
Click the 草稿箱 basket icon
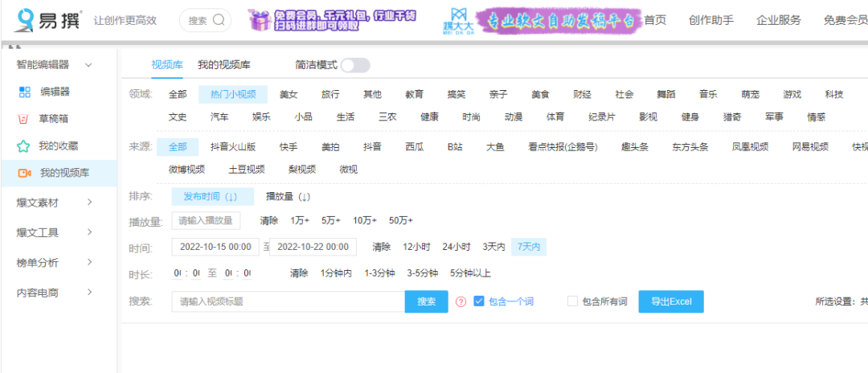tap(24, 119)
